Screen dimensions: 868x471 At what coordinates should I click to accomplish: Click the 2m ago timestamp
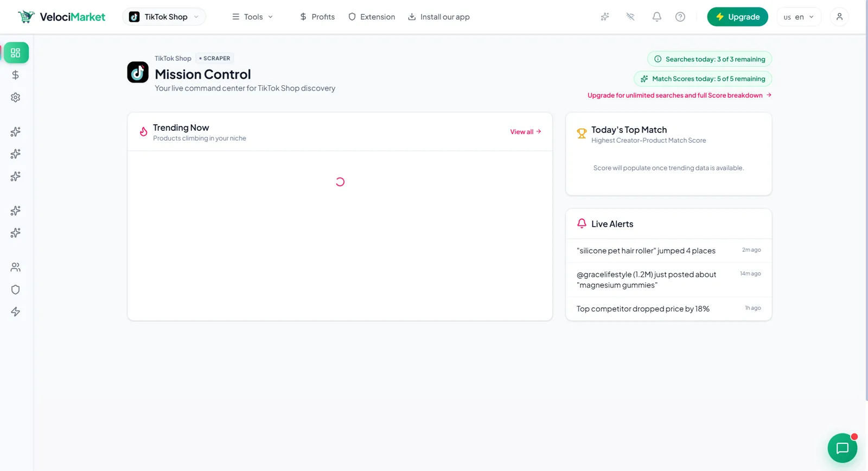[x=751, y=250]
